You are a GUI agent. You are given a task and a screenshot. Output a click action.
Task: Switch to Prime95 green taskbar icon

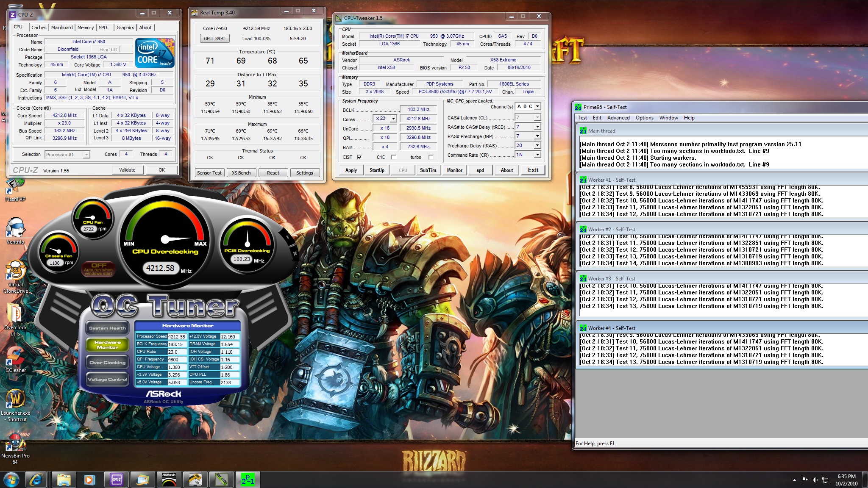tap(248, 480)
